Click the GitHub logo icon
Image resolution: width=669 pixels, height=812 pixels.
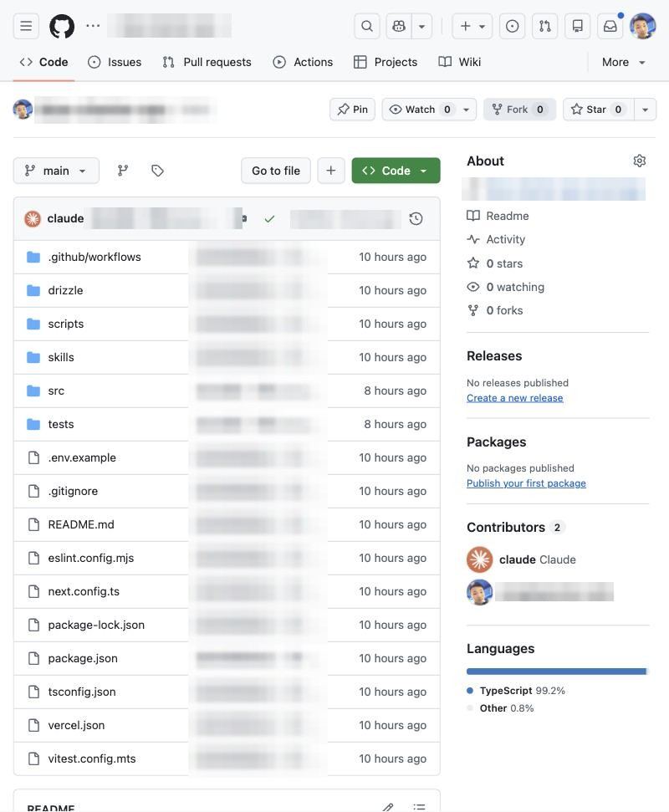[62, 26]
